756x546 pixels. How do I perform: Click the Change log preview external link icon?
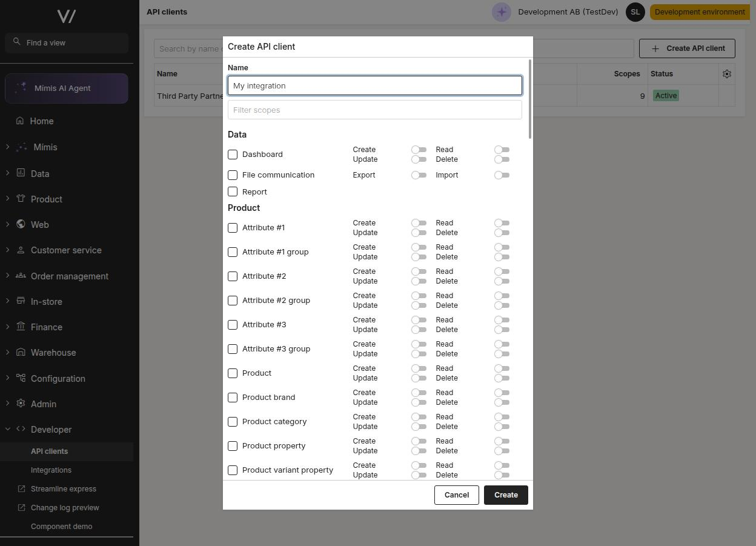tap(22, 507)
